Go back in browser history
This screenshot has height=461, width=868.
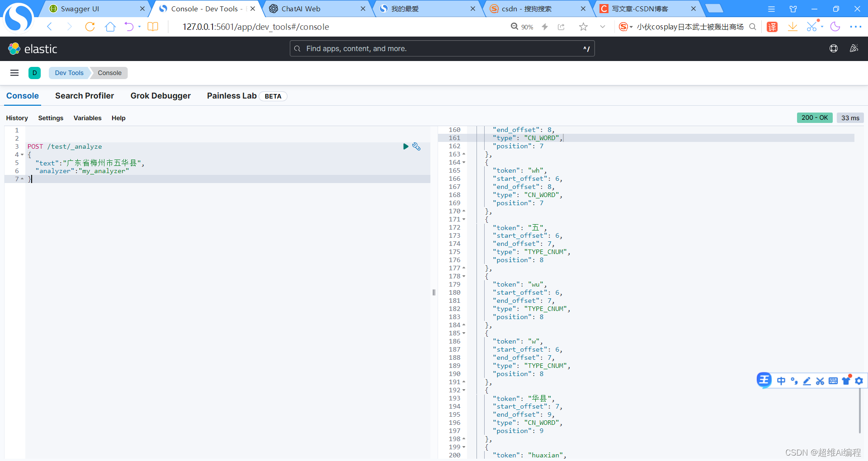click(50, 27)
